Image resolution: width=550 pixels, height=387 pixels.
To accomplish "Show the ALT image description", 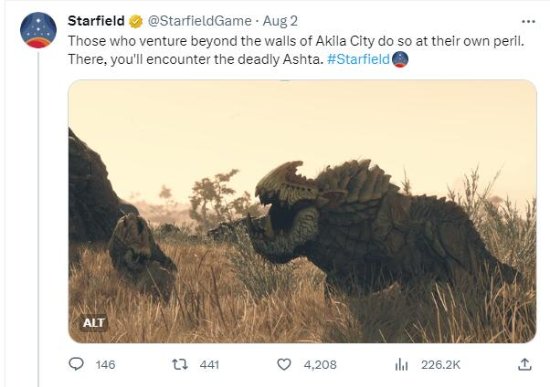I will (94, 322).
